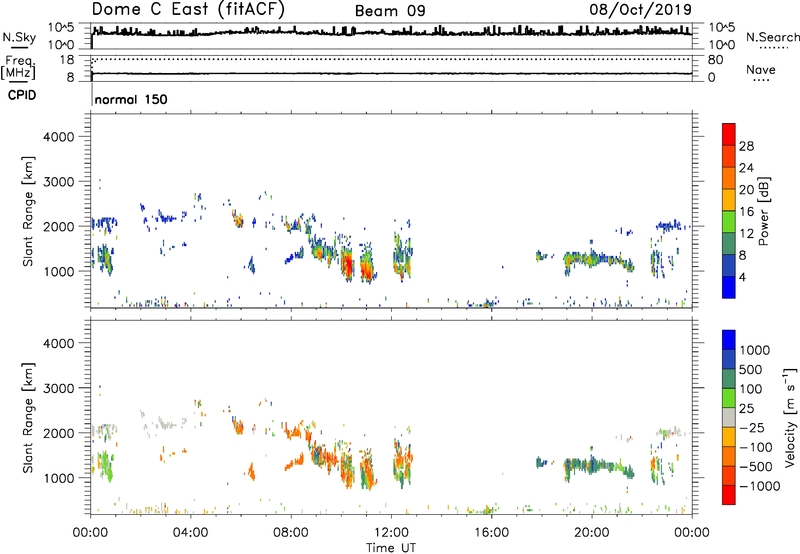Screen dimensions: 800x554
Task: Click the yellow −25 to −100 Velocity segment
Action: 729,437
